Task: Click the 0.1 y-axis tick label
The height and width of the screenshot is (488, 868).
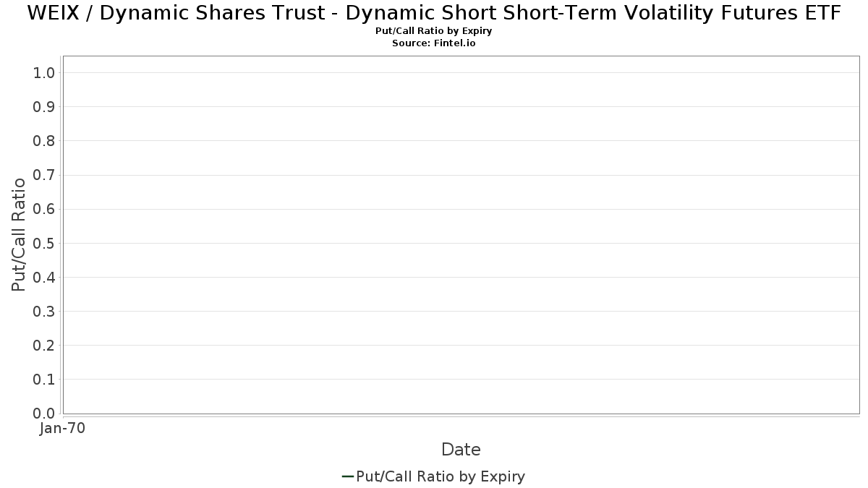Action: pos(44,379)
